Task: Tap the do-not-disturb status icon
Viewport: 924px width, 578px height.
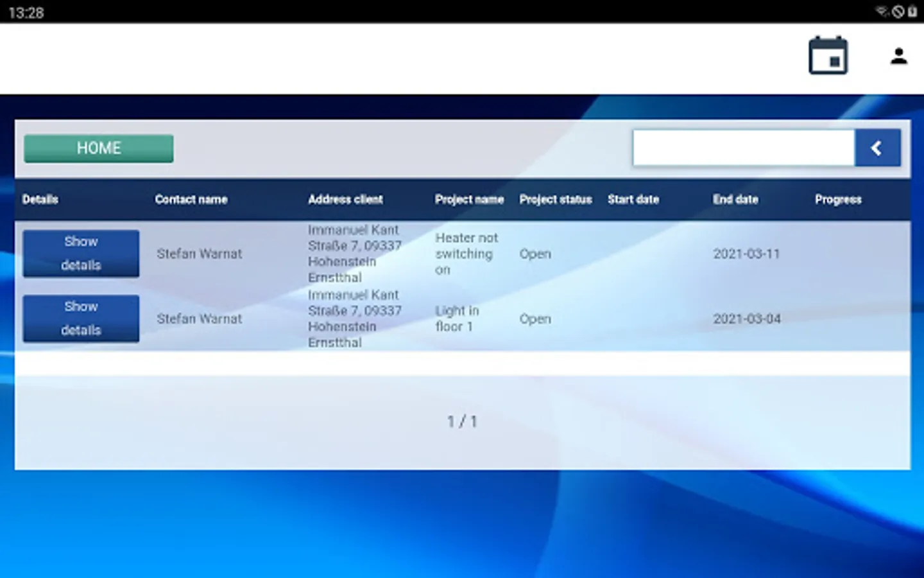Action: pos(898,12)
